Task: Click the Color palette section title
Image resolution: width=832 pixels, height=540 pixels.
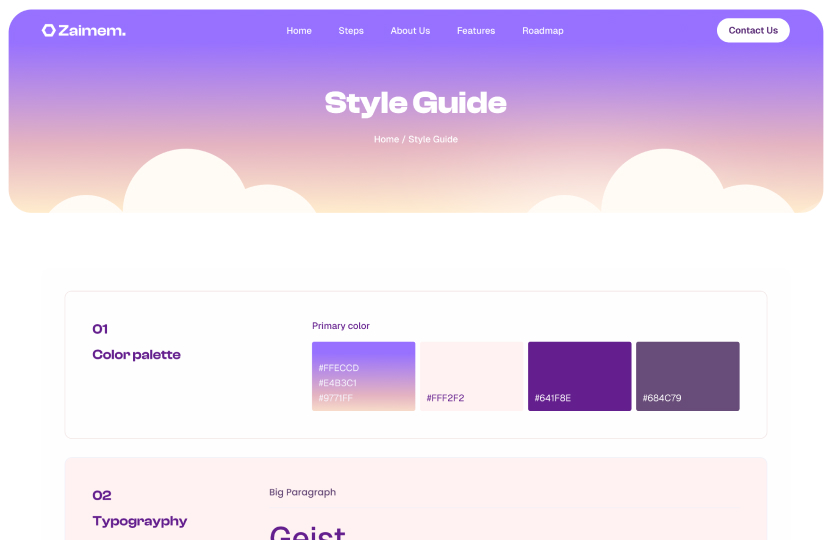Action: (136, 355)
